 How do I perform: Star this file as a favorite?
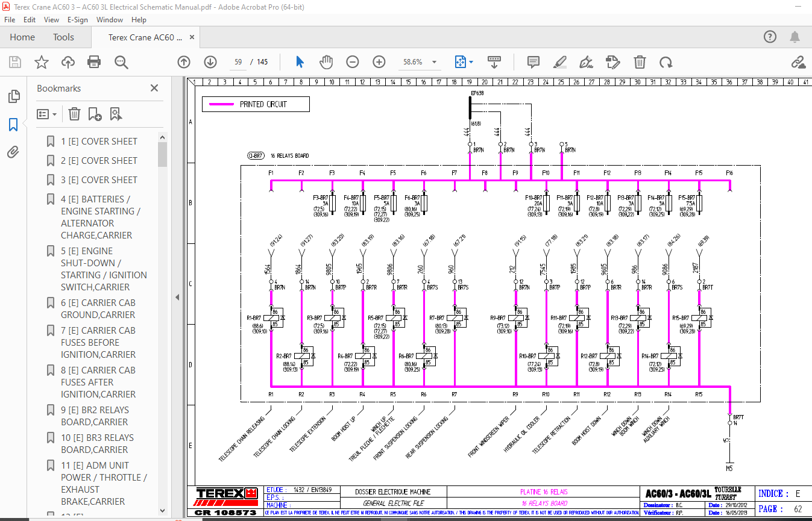[42, 61]
